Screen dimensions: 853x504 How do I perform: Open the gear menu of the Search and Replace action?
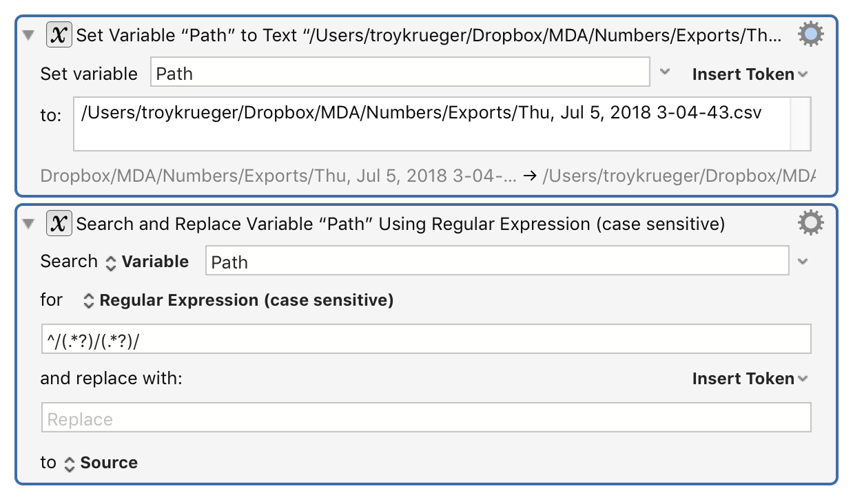[x=811, y=223]
